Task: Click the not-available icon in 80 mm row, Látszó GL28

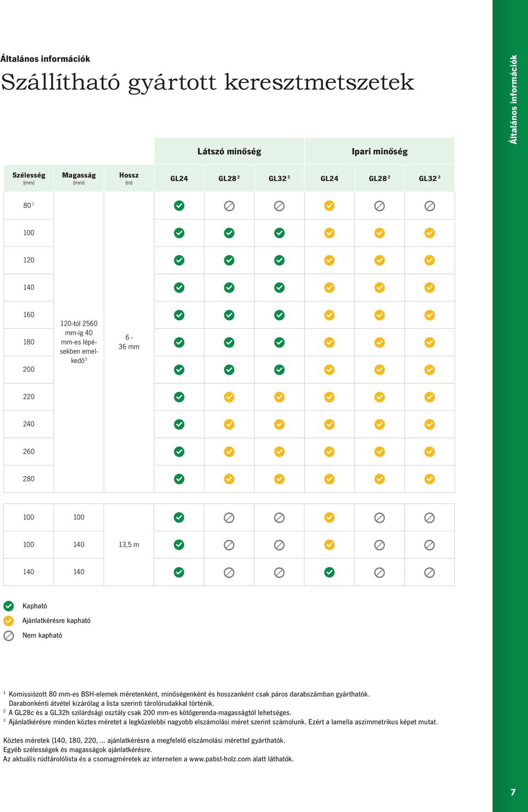Action: [229, 206]
